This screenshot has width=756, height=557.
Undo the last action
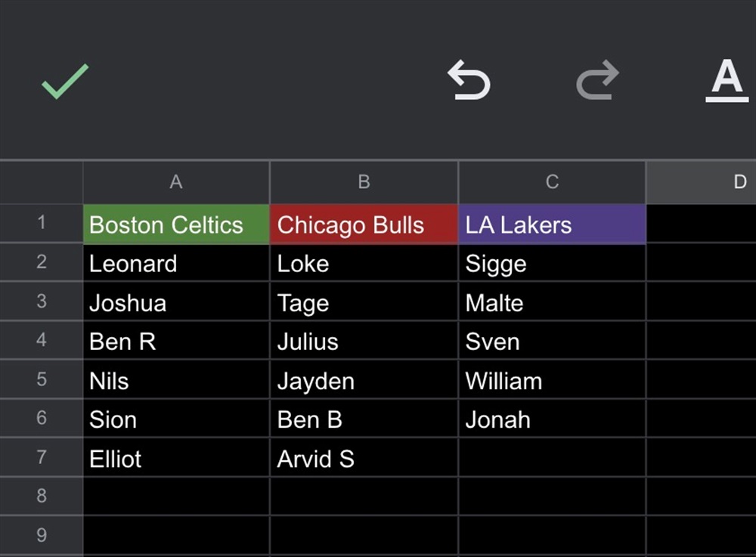469,81
